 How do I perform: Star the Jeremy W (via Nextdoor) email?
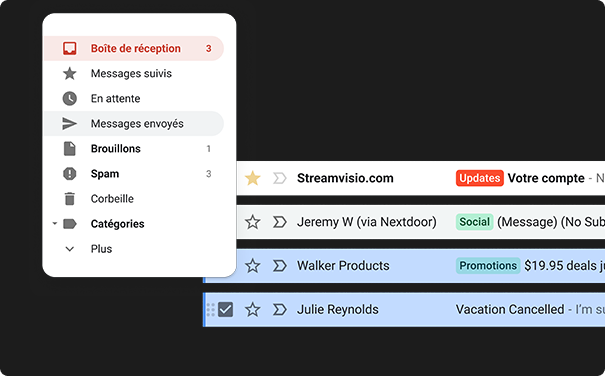tap(253, 222)
